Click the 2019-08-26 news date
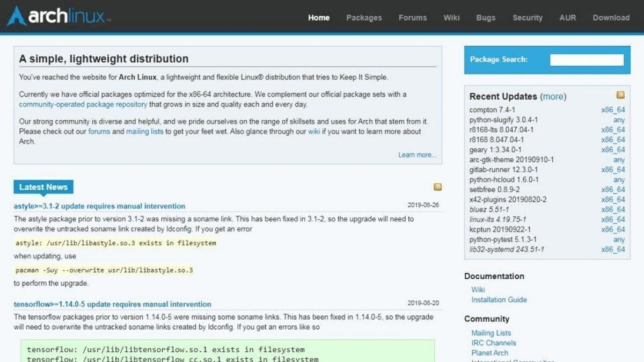 tap(423, 205)
